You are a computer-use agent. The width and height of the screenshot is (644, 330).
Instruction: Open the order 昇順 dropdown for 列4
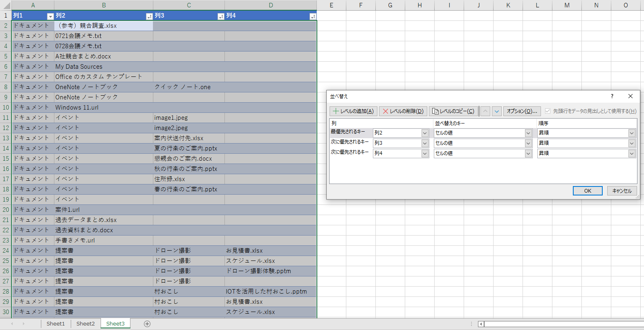pyautogui.click(x=632, y=153)
